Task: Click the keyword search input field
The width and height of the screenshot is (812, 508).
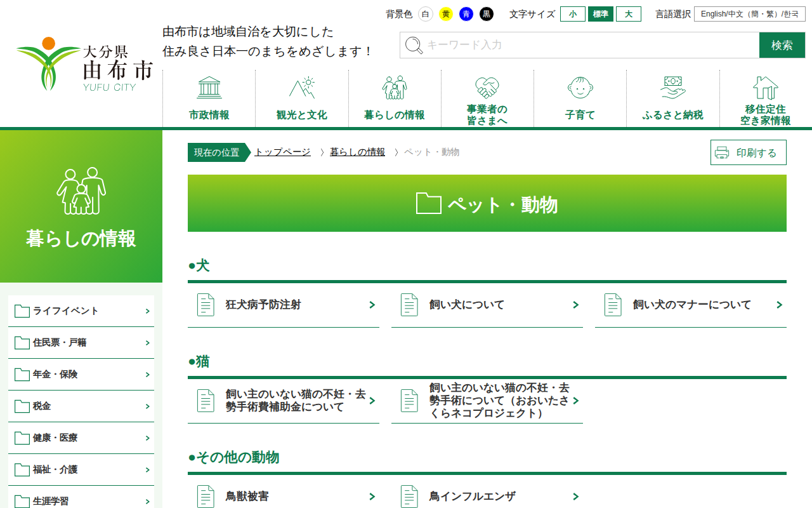Action: click(579, 45)
